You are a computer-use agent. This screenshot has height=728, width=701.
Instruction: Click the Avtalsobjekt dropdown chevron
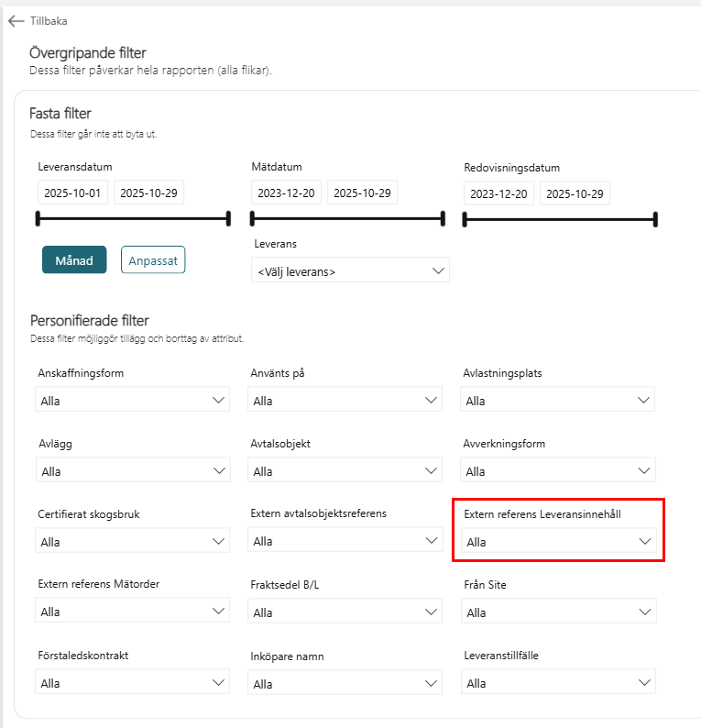click(433, 471)
